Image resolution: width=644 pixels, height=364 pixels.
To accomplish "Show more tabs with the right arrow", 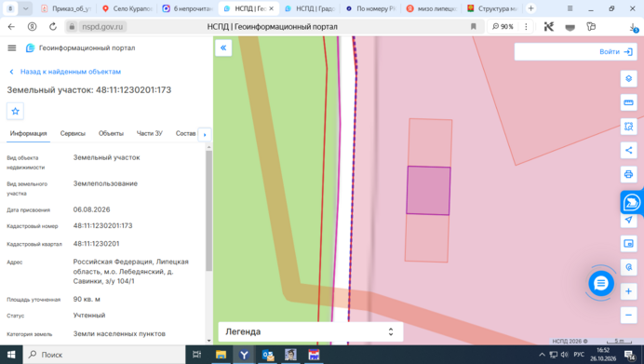I will pos(205,134).
